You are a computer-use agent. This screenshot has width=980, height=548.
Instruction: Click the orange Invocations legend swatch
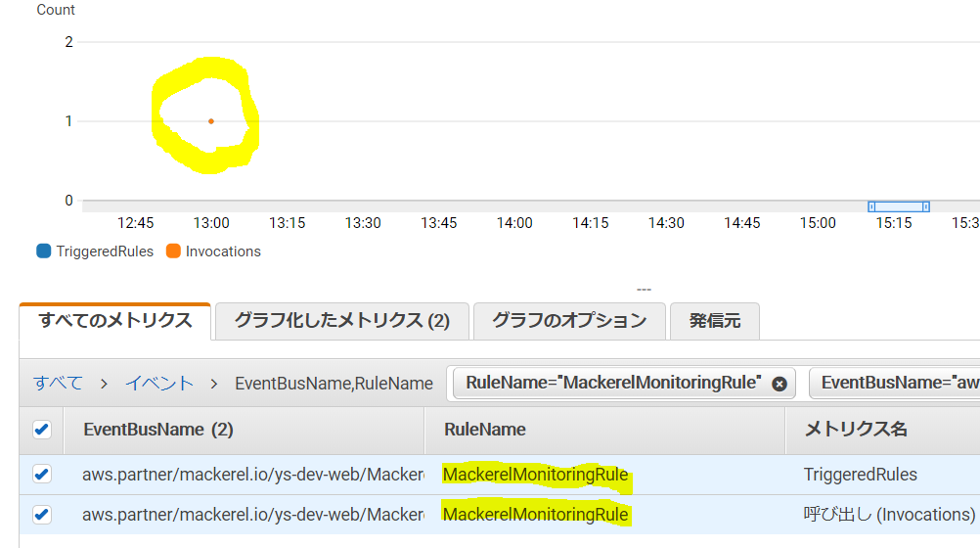click(x=173, y=251)
